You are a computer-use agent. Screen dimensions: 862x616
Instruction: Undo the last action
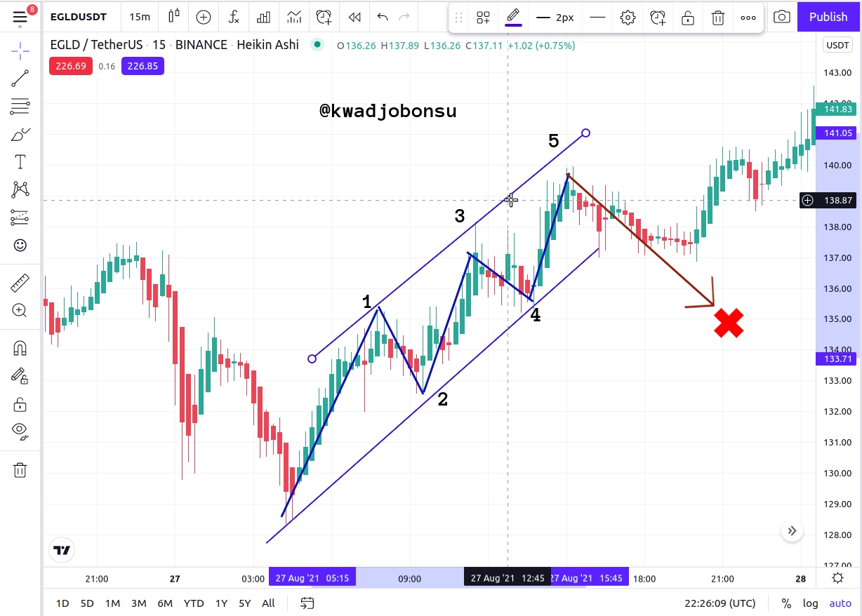[383, 17]
